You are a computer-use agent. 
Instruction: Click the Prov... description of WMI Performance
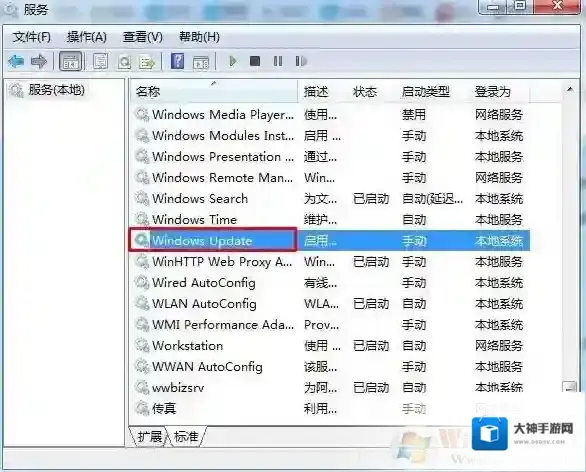pos(321,324)
